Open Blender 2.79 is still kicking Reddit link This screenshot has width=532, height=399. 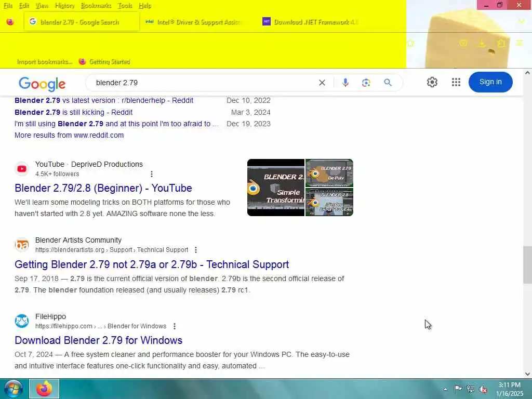pos(73,112)
